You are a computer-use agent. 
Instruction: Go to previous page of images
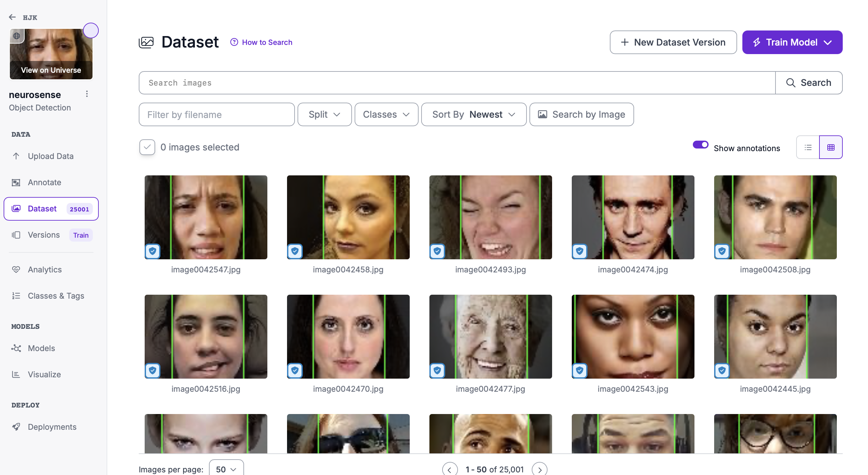point(450,469)
